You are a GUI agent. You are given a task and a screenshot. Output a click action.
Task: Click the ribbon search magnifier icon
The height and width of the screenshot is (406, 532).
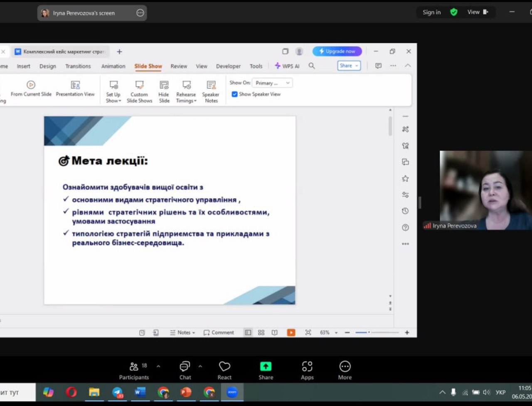pyautogui.click(x=312, y=66)
